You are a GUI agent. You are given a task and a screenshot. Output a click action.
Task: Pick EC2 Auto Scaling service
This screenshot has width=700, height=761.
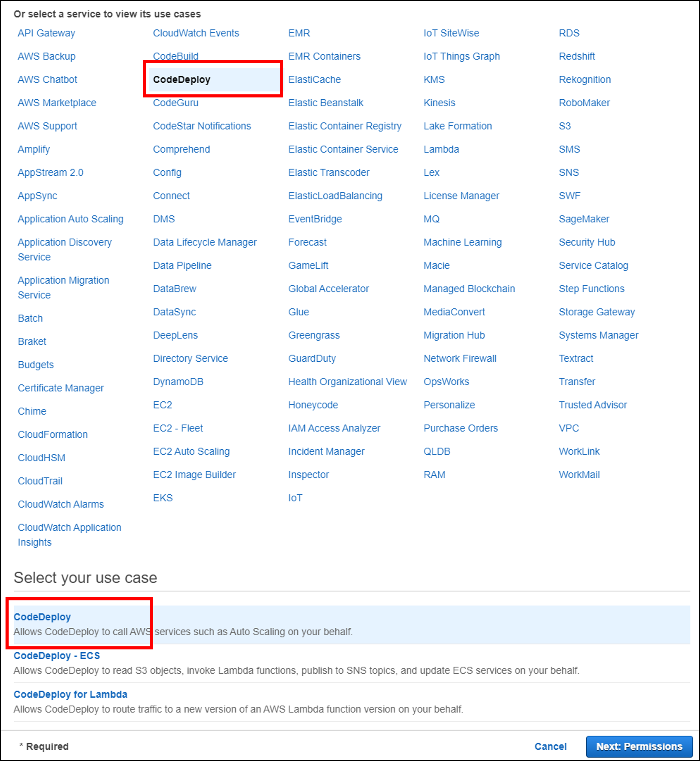pos(191,451)
